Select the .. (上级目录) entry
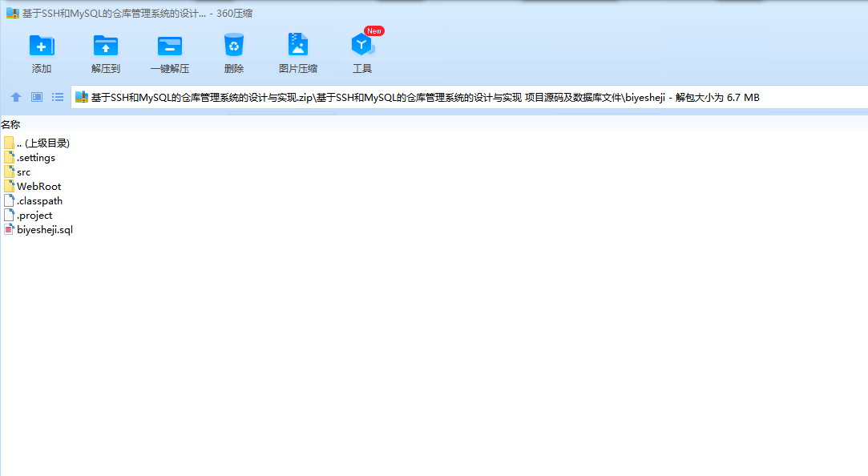The width and height of the screenshot is (868, 476). pos(43,143)
